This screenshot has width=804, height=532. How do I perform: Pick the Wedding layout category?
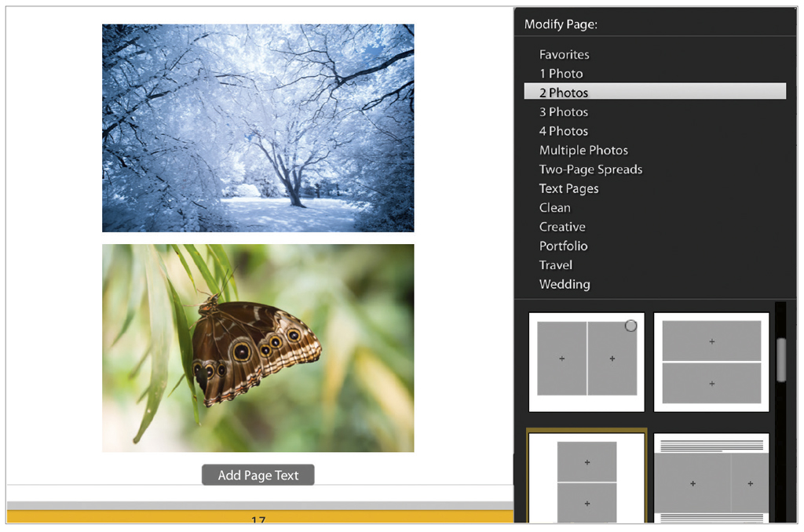(x=565, y=285)
